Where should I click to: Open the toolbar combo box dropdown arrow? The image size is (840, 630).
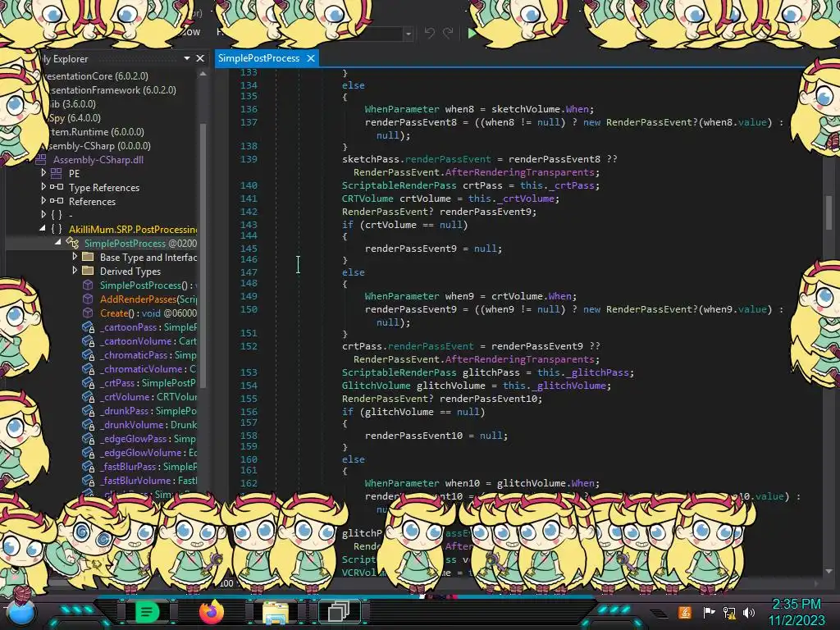(409, 34)
